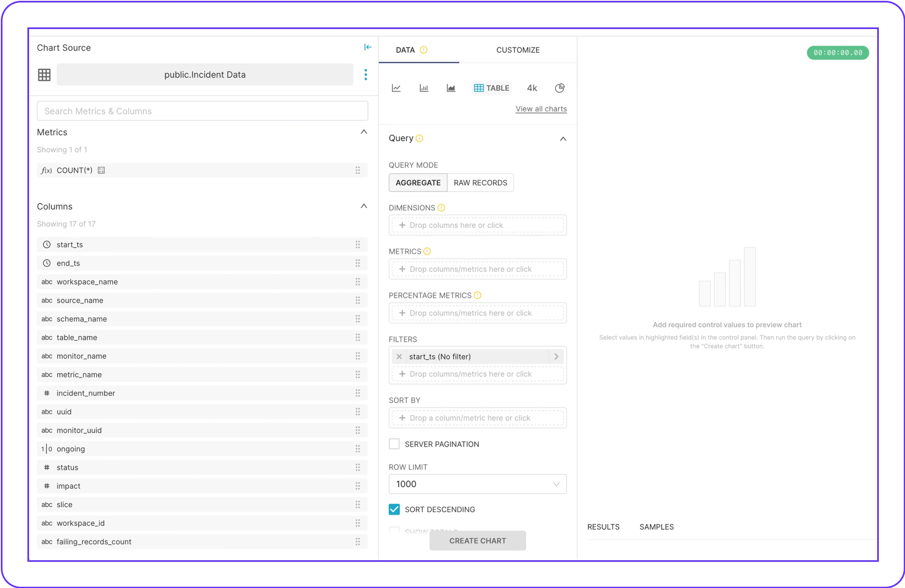The image size is (905, 588).
Task: Select the pie chart visualization icon
Action: click(560, 88)
